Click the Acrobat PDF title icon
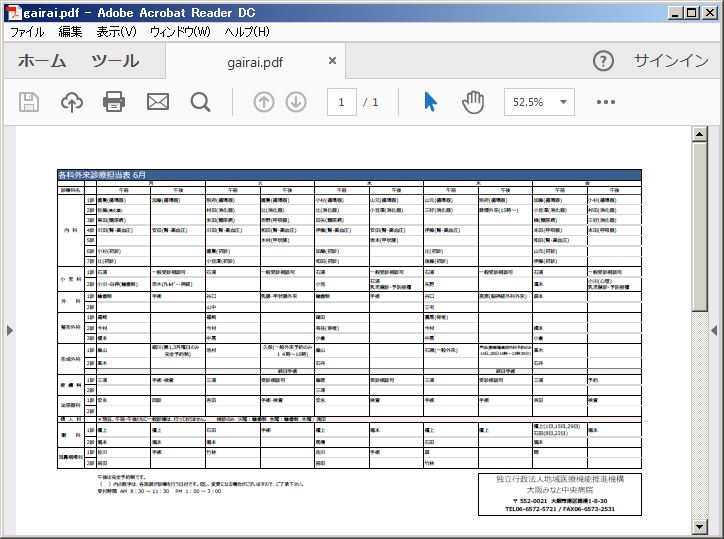Screen dimensions: 724x539 coord(13,12)
